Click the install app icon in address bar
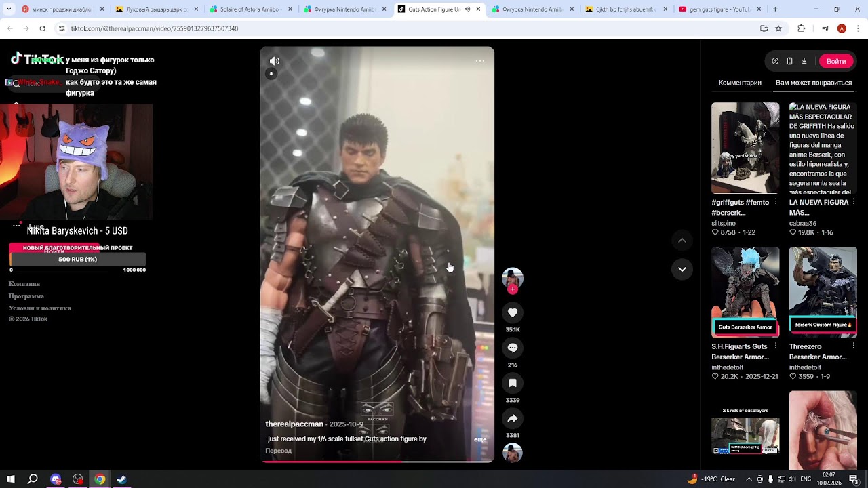868x488 pixels. [764, 28]
